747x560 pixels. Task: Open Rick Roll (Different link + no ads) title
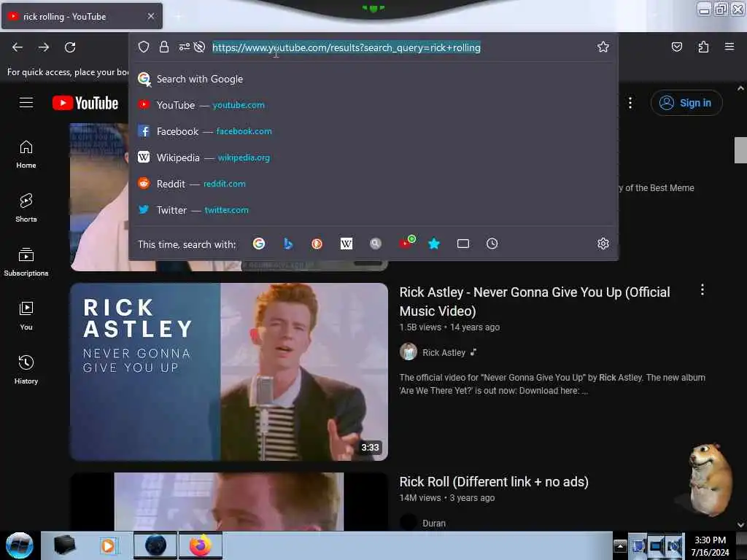tap(494, 482)
